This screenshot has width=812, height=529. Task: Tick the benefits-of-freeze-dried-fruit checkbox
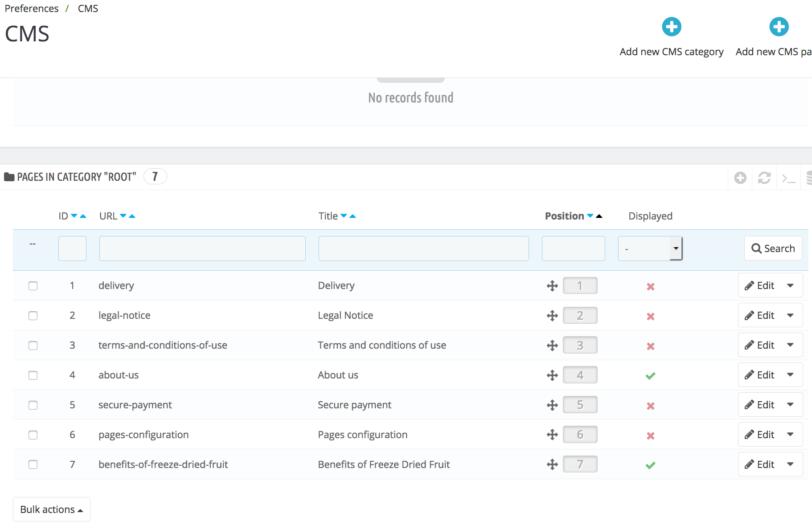(33, 464)
